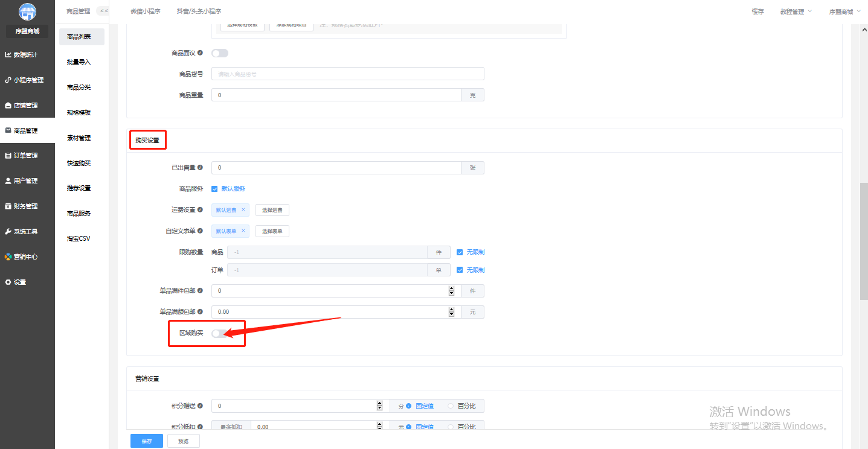Uncheck 无限制 for 商品 purchase limit

tap(460, 252)
